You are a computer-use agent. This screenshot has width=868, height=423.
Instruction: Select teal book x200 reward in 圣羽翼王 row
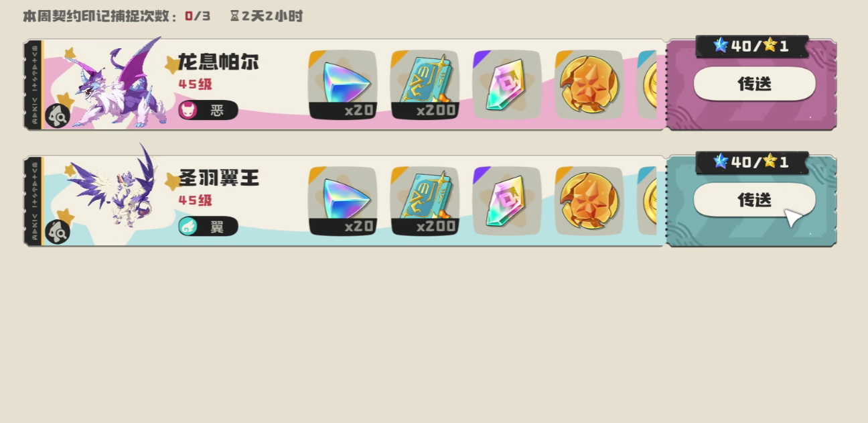(x=425, y=201)
